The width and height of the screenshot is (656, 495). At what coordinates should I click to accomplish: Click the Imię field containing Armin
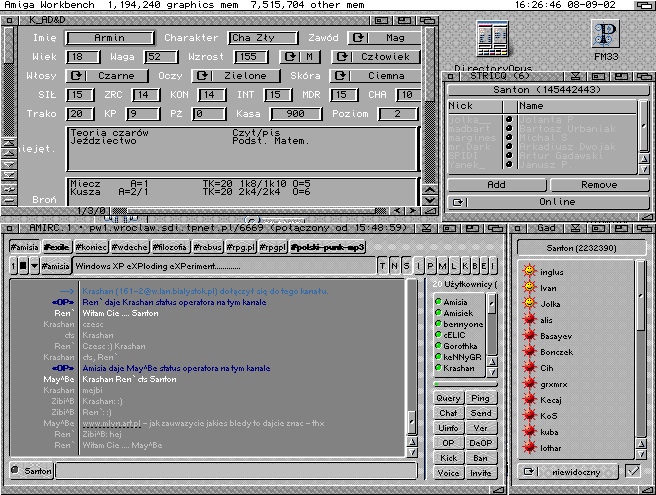110,38
